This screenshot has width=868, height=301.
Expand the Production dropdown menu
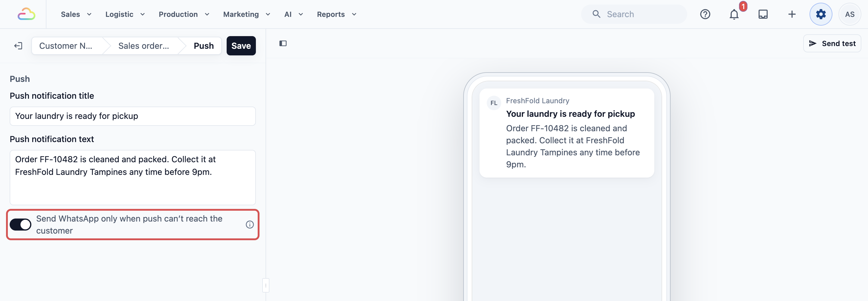point(184,14)
